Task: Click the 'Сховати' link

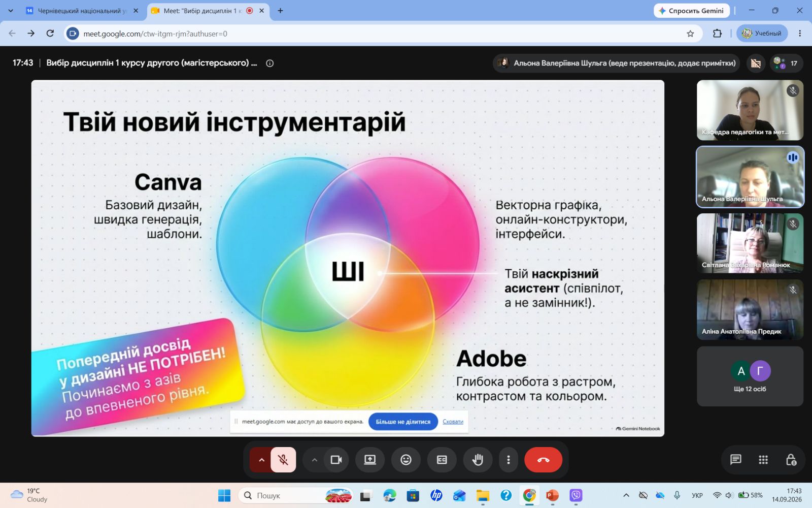Action: [453, 422]
